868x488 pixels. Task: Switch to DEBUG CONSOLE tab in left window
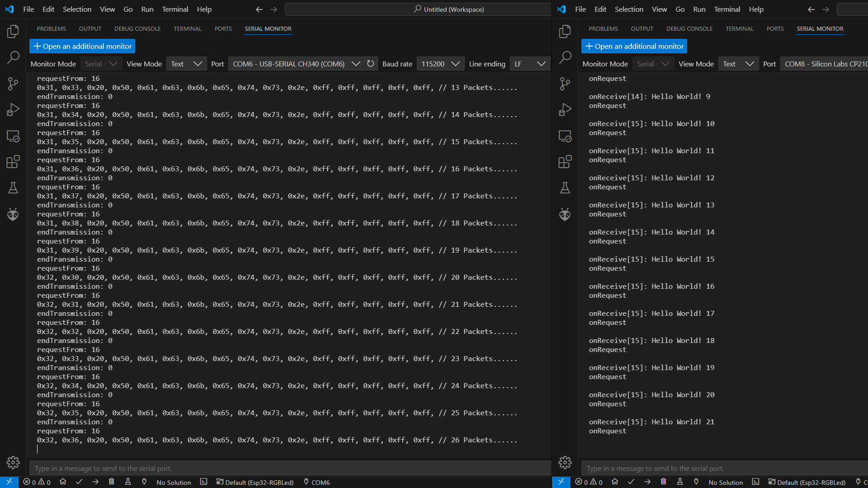(137, 29)
